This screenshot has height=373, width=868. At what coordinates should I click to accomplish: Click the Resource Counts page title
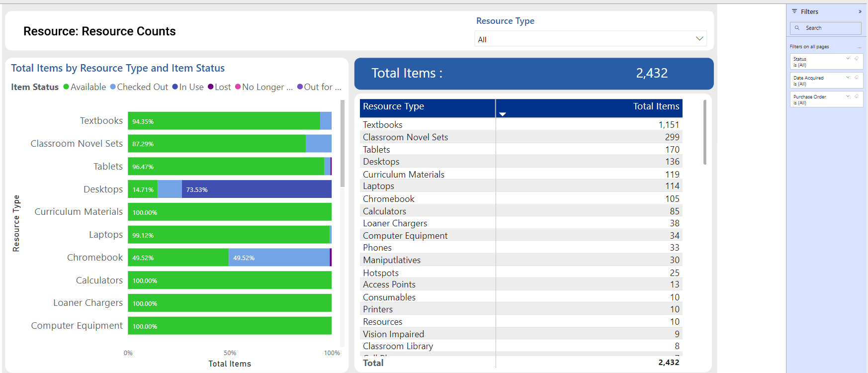pyautogui.click(x=99, y=31)
